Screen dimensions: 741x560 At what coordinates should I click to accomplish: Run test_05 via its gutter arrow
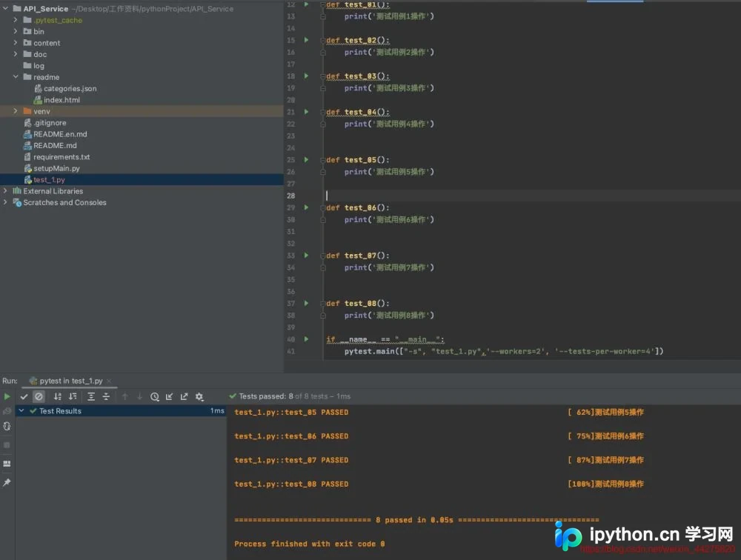pyautogui.click(x=306, y=160)
